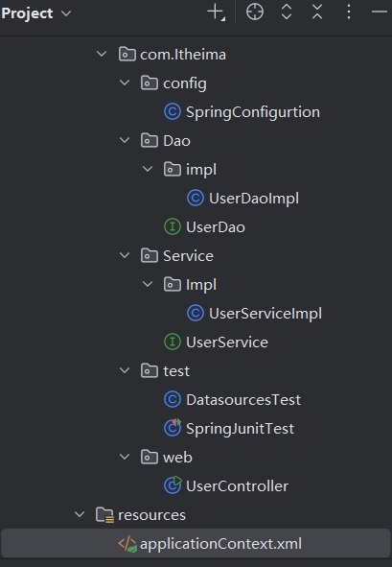Image resolution: width=392 pixels, height=567 pixels.
Task: Click the UserDao interface icon
Action: pos(173,227)
